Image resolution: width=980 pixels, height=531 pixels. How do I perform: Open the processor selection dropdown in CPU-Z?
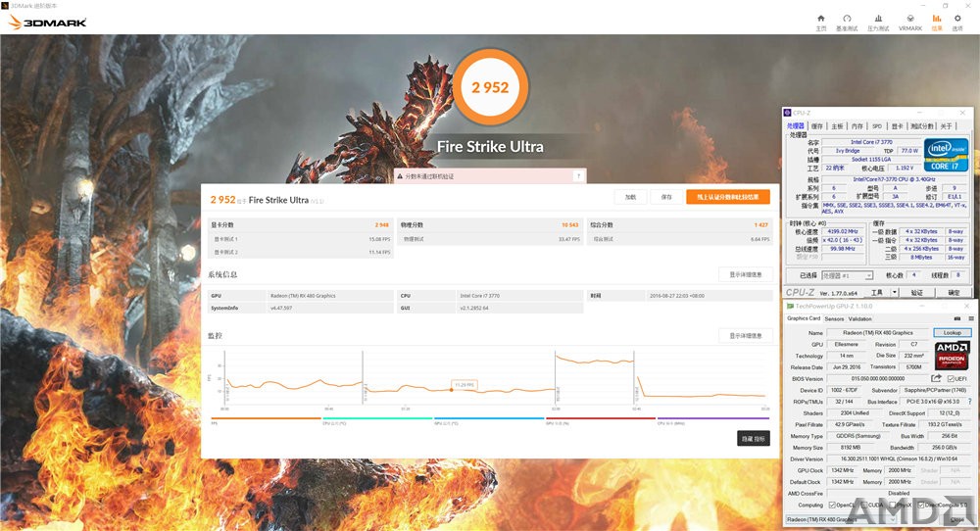tap(847, 275)
